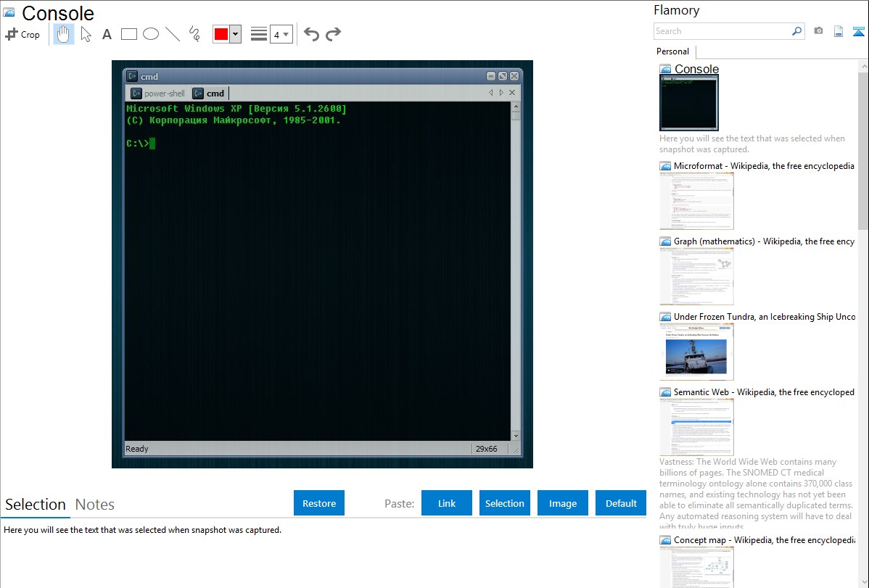Click the 29x66 size indicator
The height and width of the screenshot is (588, 869).
click(x=486, y=449)
